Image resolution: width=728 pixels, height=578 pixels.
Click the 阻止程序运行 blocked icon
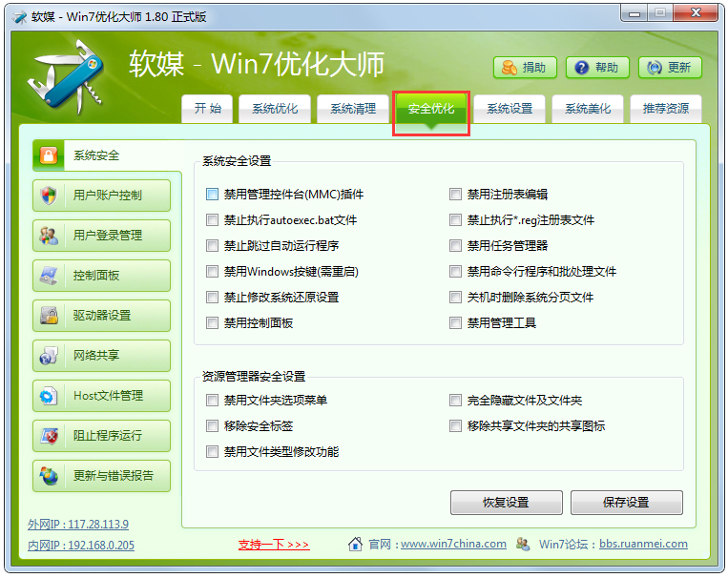click(49, 436)
